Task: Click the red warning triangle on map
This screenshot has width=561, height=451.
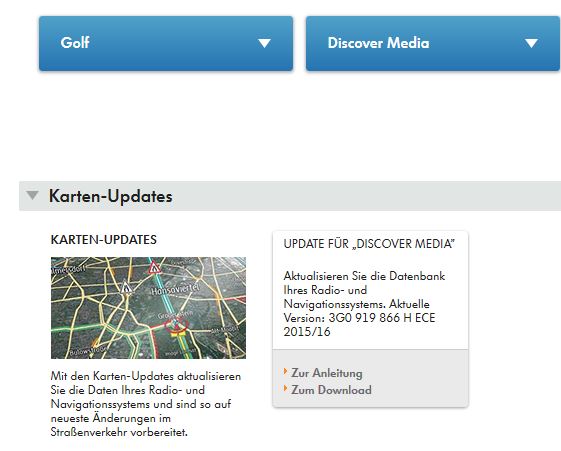Action: click(x=155, y=268)
